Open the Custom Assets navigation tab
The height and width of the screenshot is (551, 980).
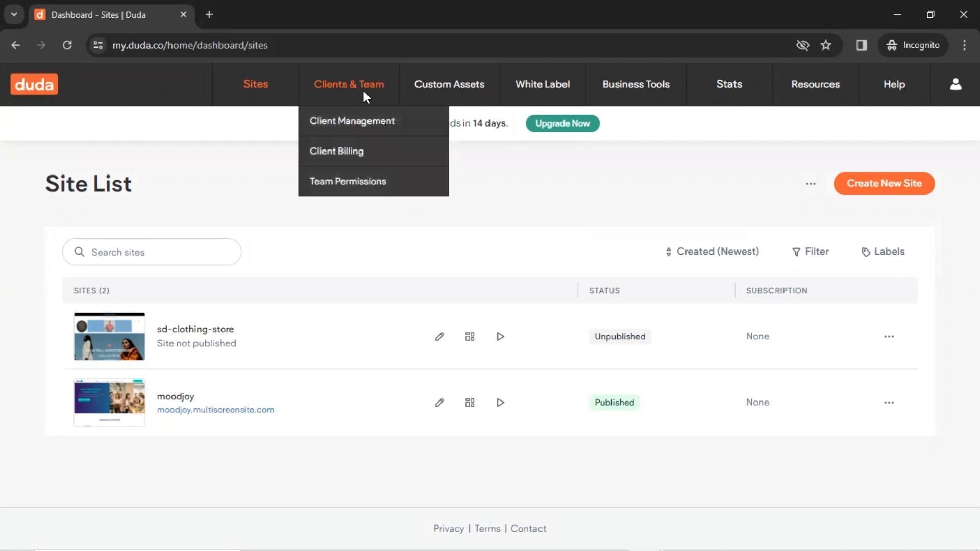click(x=449, y=84)
